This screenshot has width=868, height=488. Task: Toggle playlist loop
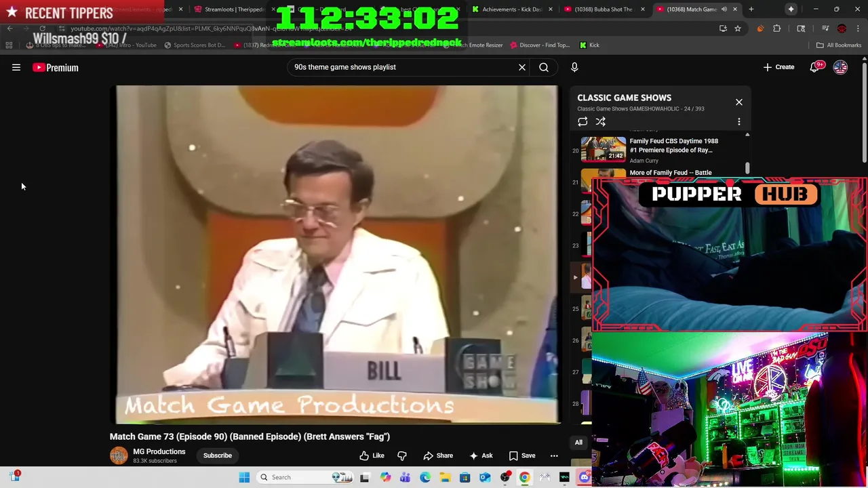point(583,122)
